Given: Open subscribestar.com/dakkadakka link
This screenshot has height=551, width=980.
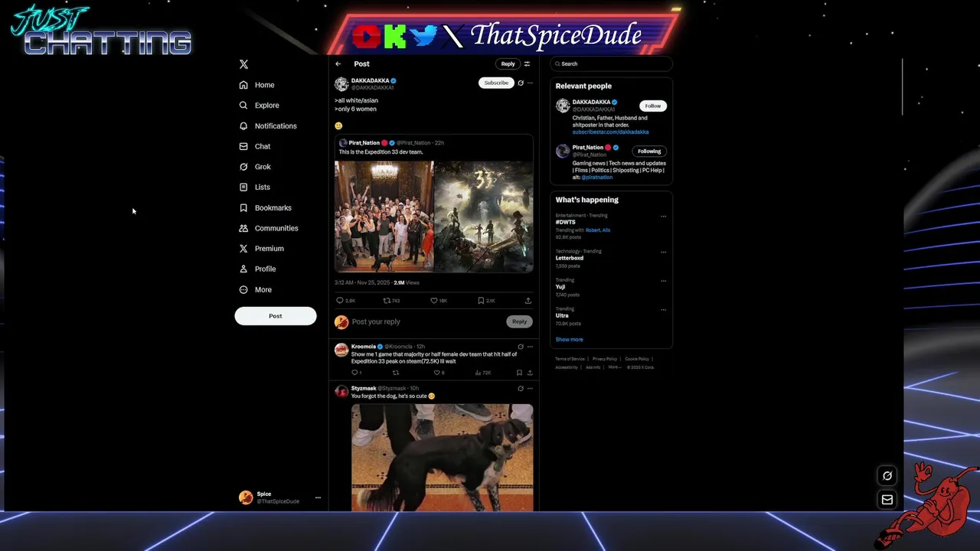Looking at the screenshot, I should (610, 132).
